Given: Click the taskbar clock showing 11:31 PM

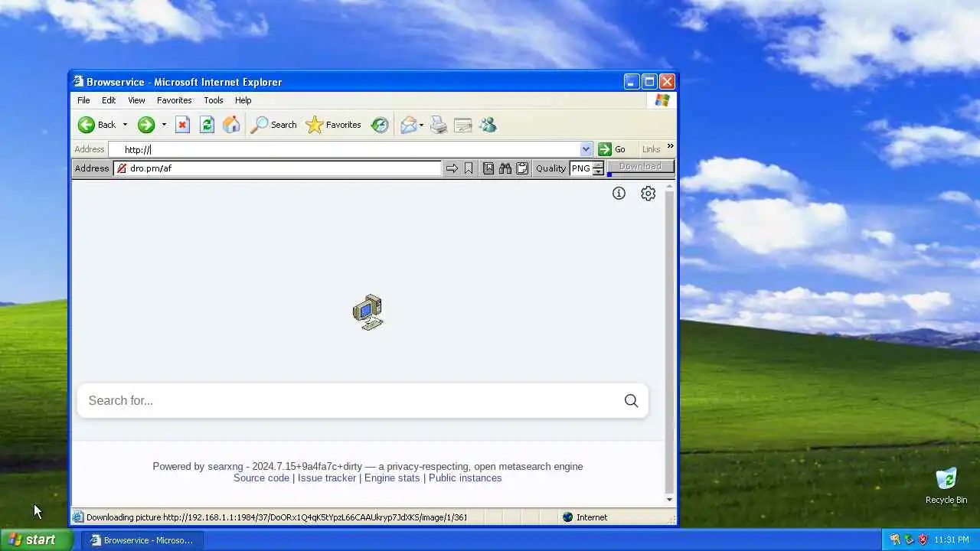Looking at the screenshot, I should pos(952,540).
